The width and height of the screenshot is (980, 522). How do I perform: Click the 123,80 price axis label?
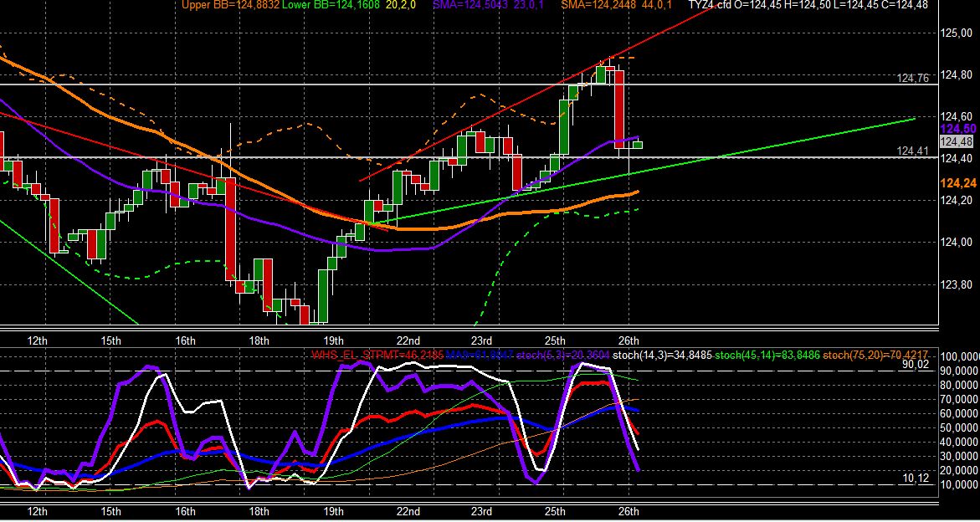957,284
